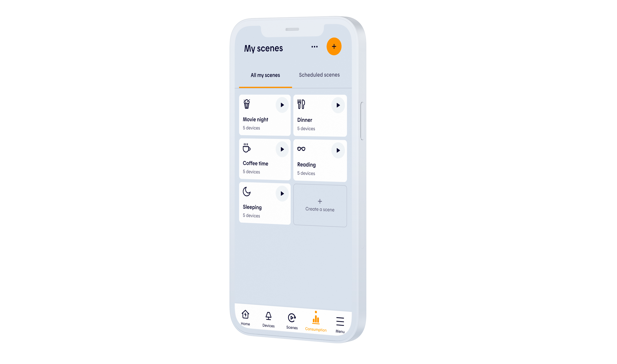617x364 pixels.
Task: Tap the Movie night play button
Action: (x=282, y=104)
